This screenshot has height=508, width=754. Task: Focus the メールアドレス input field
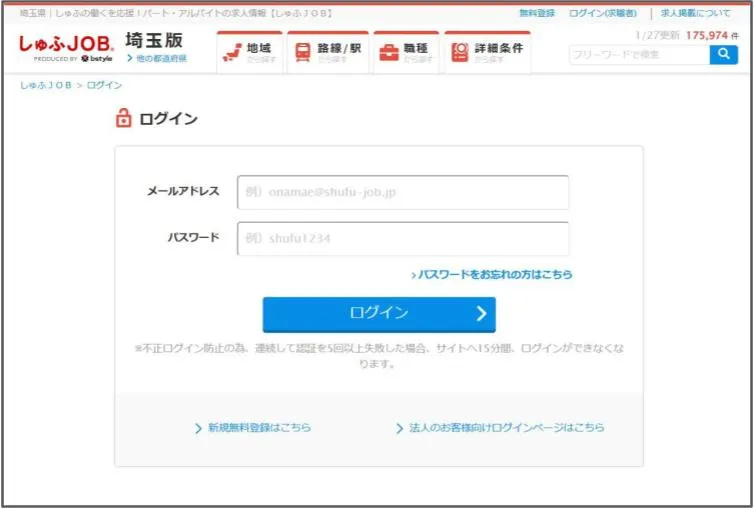click(x=403, y=192)
